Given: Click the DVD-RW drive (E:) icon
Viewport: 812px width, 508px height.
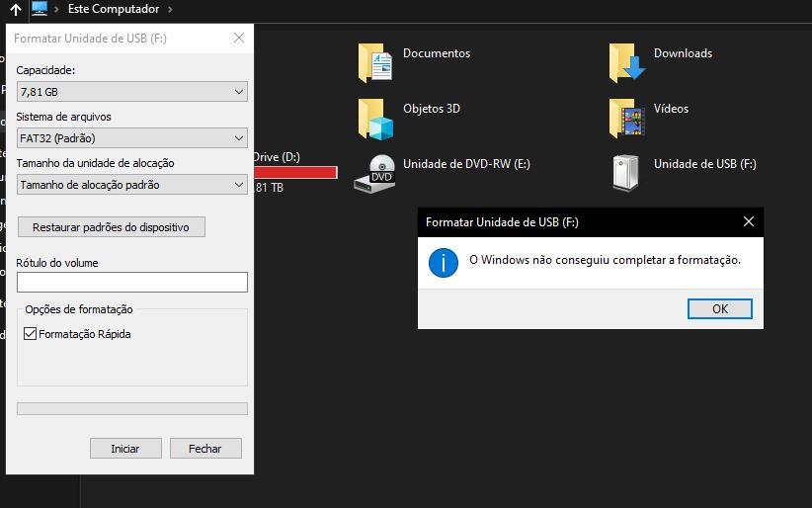Looking at the screenshot, I should point(375,174).
